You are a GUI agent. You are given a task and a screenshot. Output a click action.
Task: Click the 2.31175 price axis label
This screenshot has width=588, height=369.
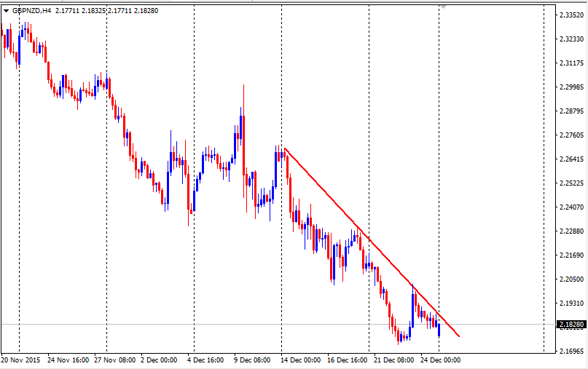[571, 63]
